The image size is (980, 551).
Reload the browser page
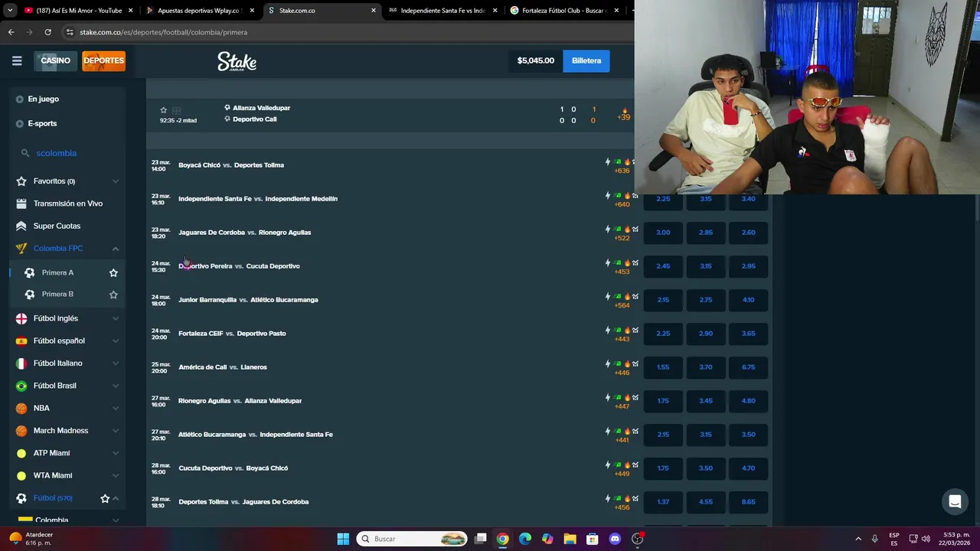pos(47,32)
